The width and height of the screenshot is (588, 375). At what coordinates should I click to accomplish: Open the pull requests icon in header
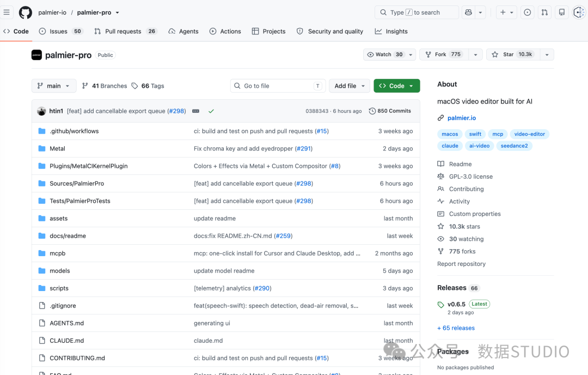(x=544, y=13)
